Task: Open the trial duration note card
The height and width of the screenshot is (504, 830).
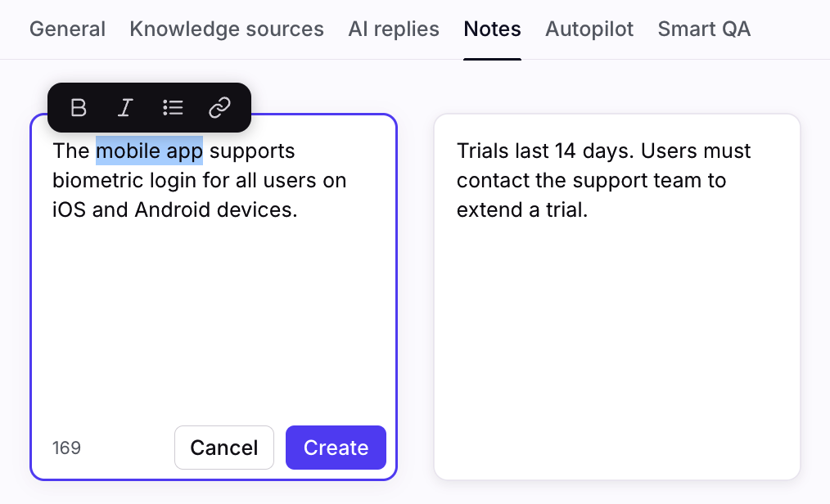Action: pyautogui.click(x=616, y=327)
